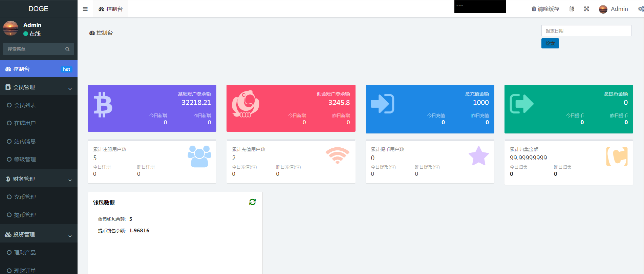Screen dimensions: 644x274
Task: Click the dashboard icon in the 控制台 tab
Action: 101,9
